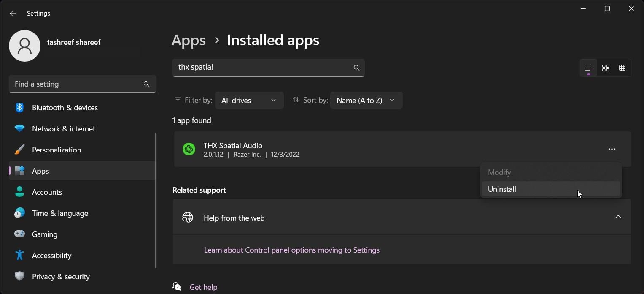Open Time & language settings
644x294 pixels.
point(82,213)
